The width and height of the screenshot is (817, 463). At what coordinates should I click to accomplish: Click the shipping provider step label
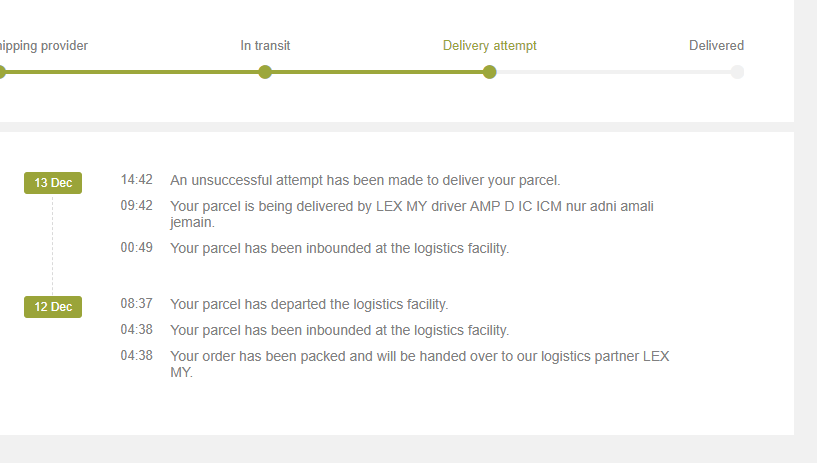[44, 46]
